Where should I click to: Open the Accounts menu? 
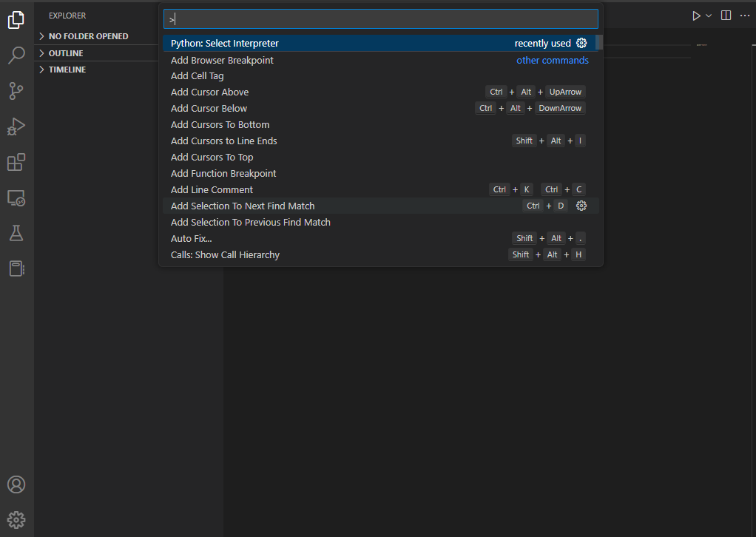(x=16, y=484)
